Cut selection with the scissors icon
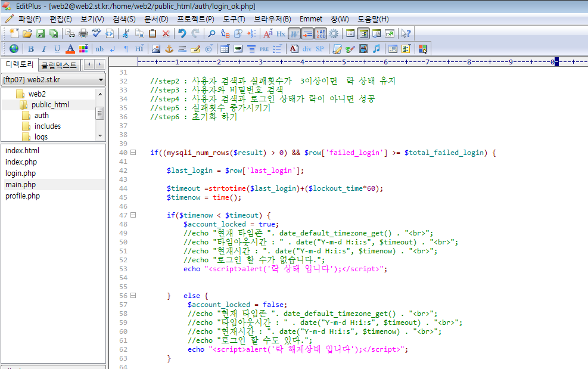588x369 pixels. pyautogui.click(x=126, y=33)
